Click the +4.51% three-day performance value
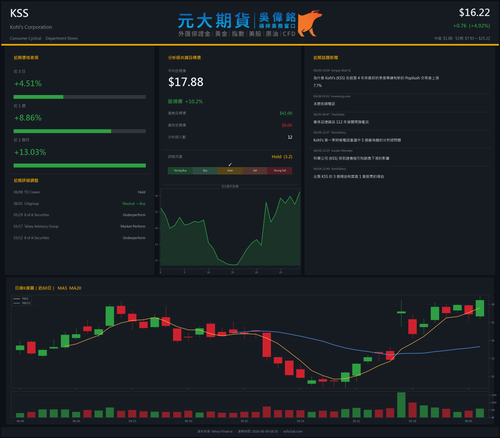 [x=28, y=83]
